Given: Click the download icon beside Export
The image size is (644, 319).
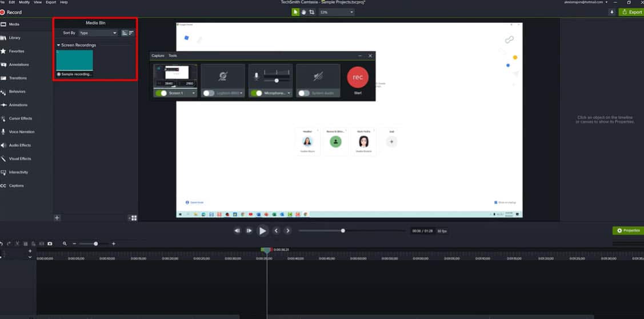Looking at the screenshot, I should tap(611, 13).
